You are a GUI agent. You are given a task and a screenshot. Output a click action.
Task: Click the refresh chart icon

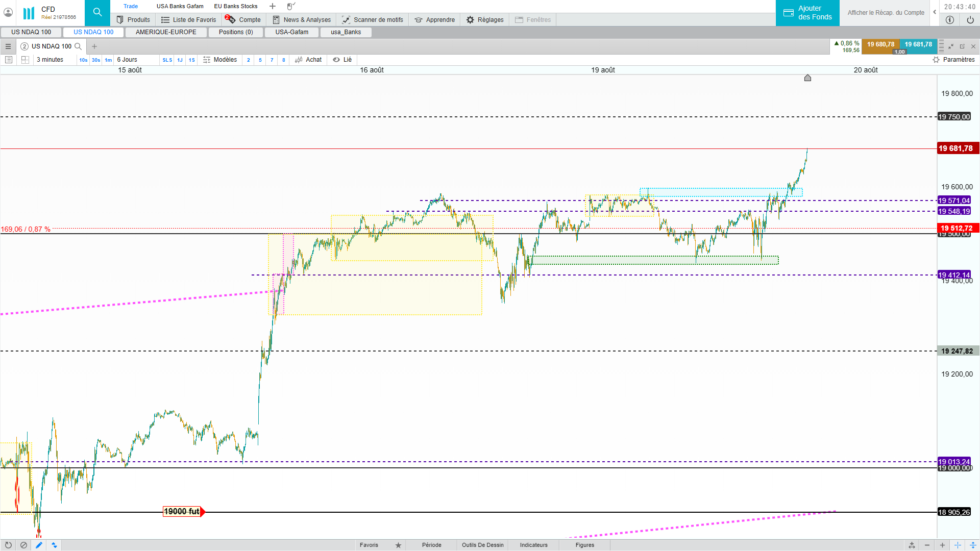click(x=8, y=545)
